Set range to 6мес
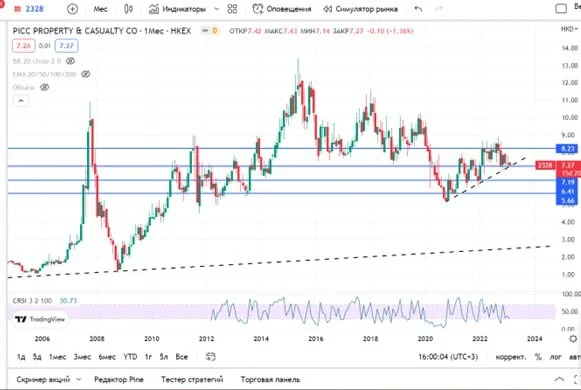The height and width of the screenshot is (390, 581). coord(107,357)
